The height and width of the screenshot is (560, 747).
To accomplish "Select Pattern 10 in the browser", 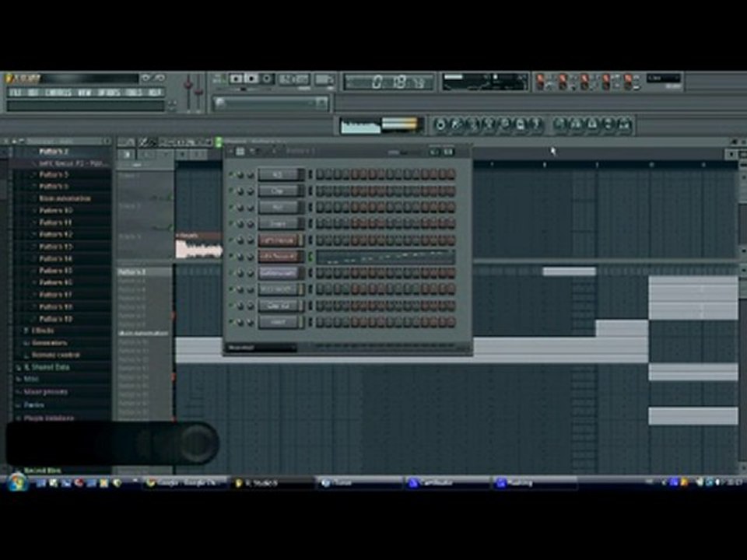I will 56,211.
